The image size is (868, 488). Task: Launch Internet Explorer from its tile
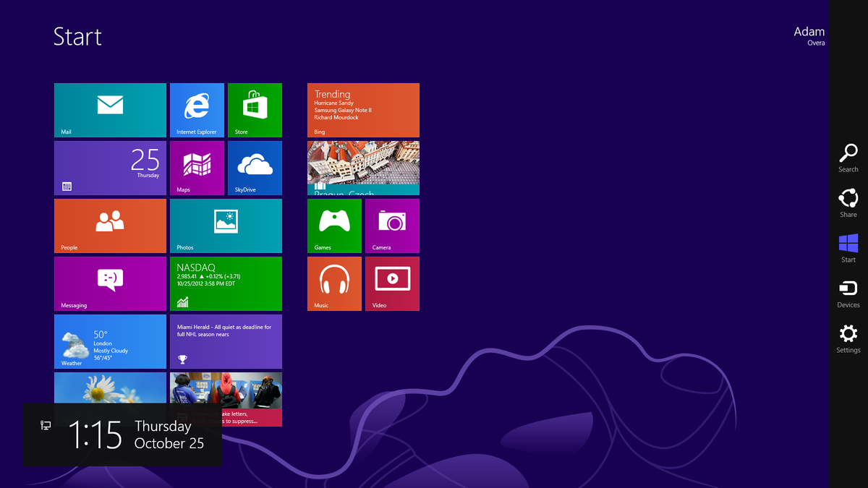197,109
